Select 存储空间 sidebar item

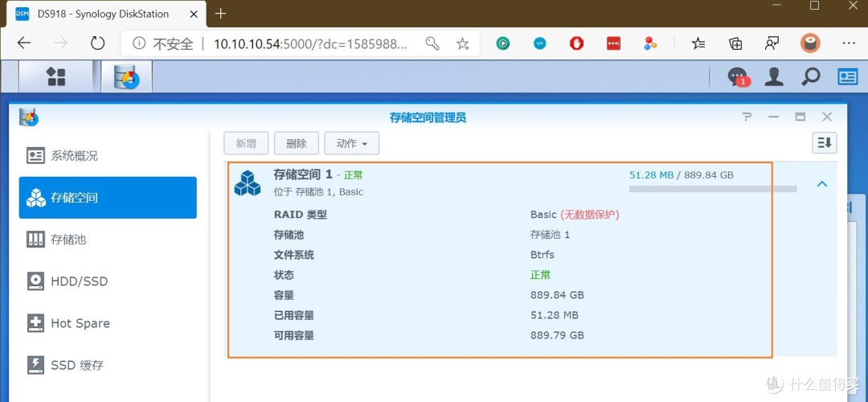(108, 198)
